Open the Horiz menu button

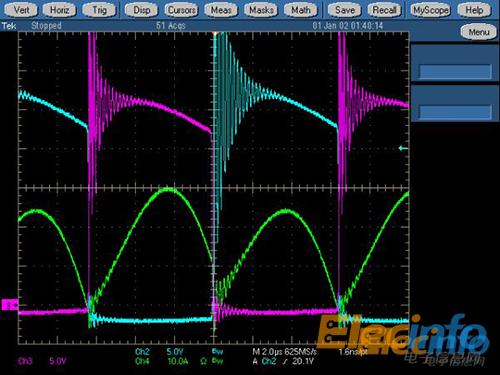(x=60, y=10)
